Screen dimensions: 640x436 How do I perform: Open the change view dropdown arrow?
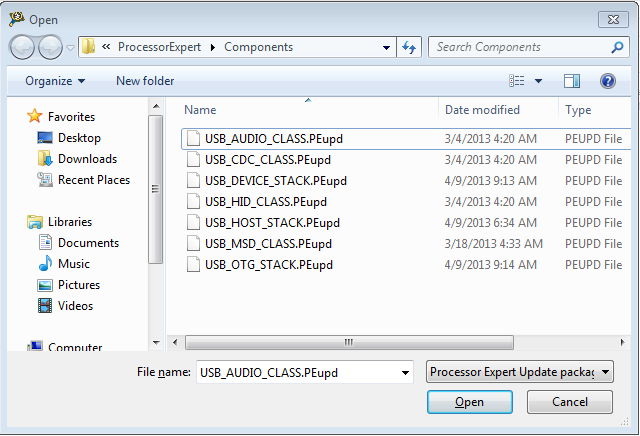coord(538,81)
